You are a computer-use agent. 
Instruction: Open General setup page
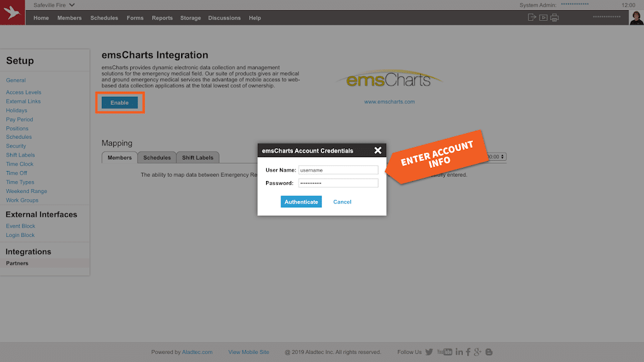[16, 80]
